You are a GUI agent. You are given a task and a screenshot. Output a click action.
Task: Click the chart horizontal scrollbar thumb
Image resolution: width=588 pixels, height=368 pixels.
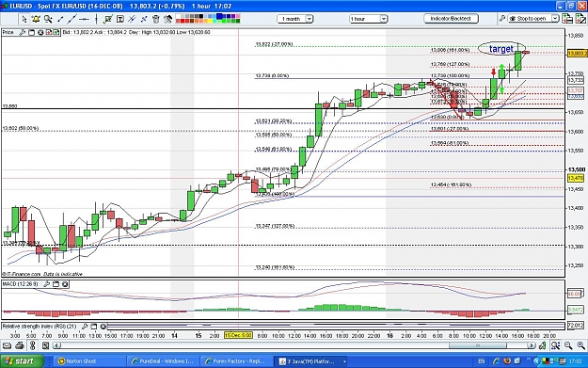tap(478, 345)
